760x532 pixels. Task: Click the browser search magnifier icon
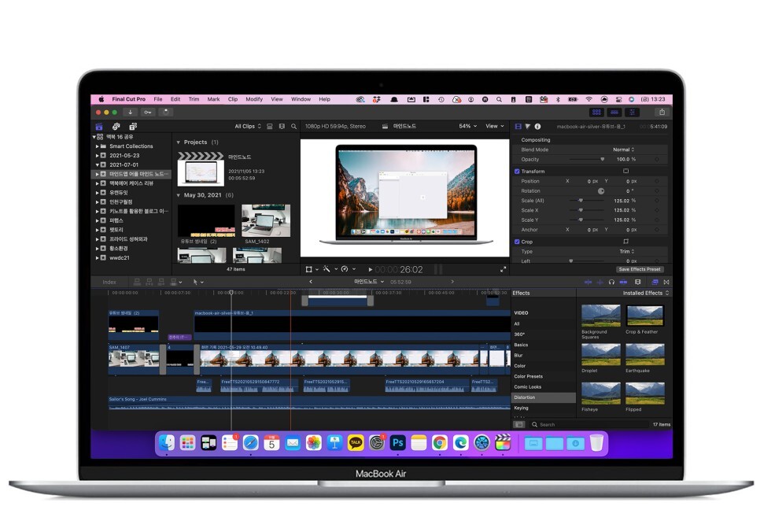[x=293, y=126]
